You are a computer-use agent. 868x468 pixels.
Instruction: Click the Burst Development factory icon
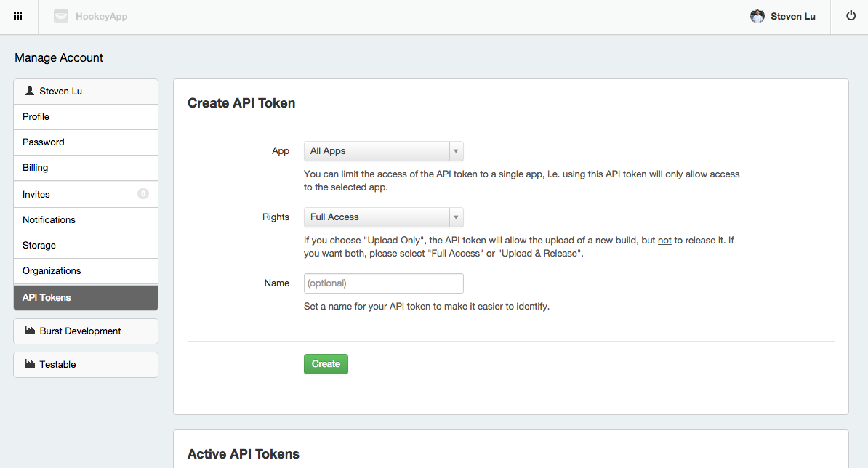click(x=30, y=331)
